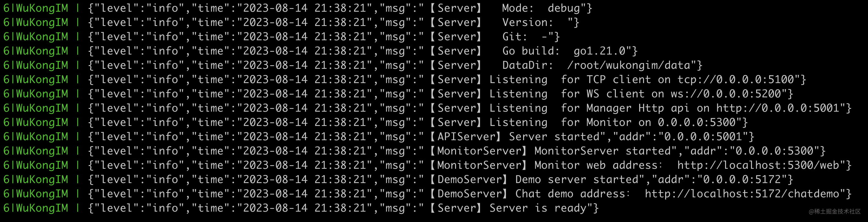Click the 0.0.0.0:5300 Monitor listening address
The width and height of the screenshot is (868, 222).
coord(697,122)
